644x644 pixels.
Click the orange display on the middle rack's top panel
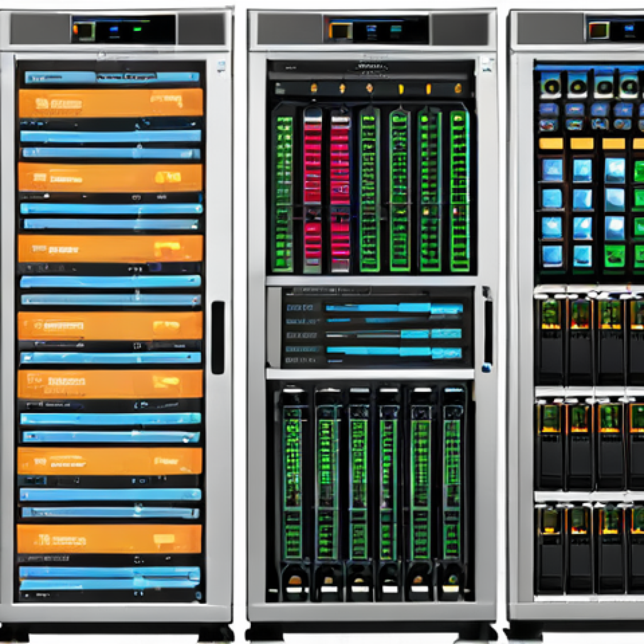(x=340, y=31)
